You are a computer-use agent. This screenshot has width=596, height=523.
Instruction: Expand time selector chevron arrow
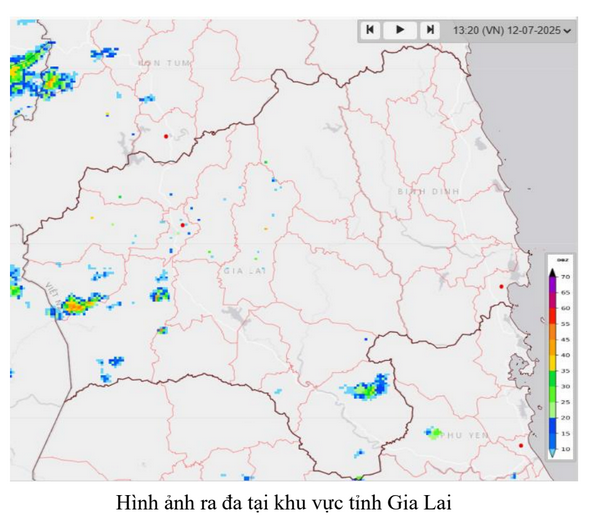point(567,31)
